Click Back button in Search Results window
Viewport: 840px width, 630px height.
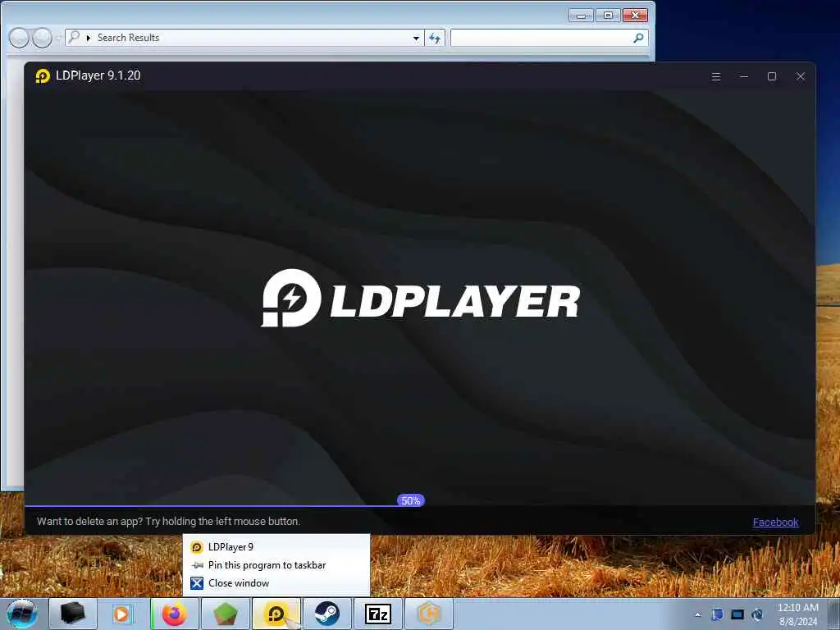coord(19,38)
